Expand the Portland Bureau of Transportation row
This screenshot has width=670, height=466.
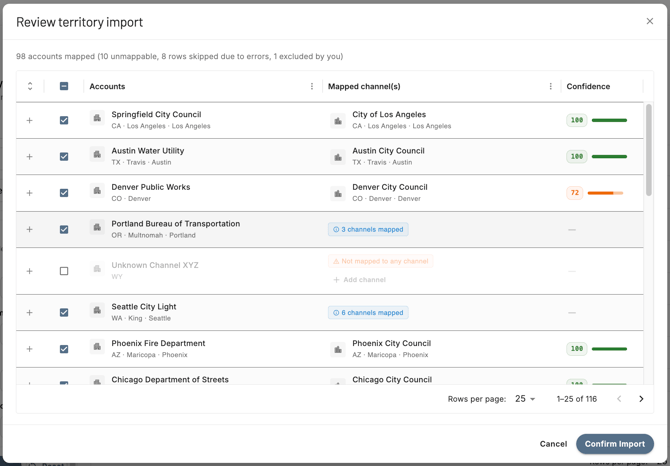click(29, 229)
